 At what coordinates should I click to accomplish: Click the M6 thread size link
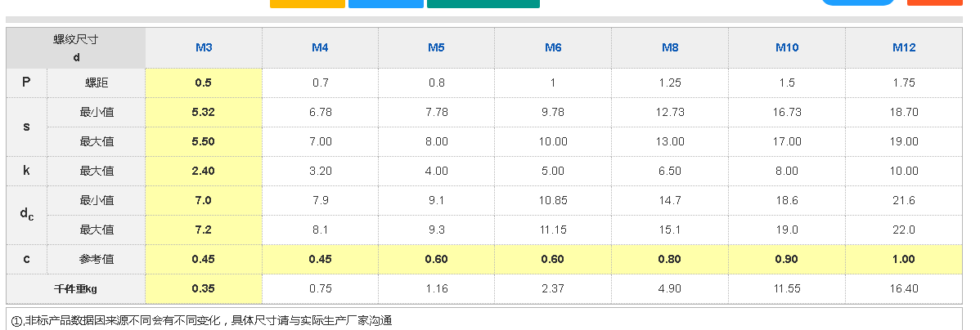(553, 48)
